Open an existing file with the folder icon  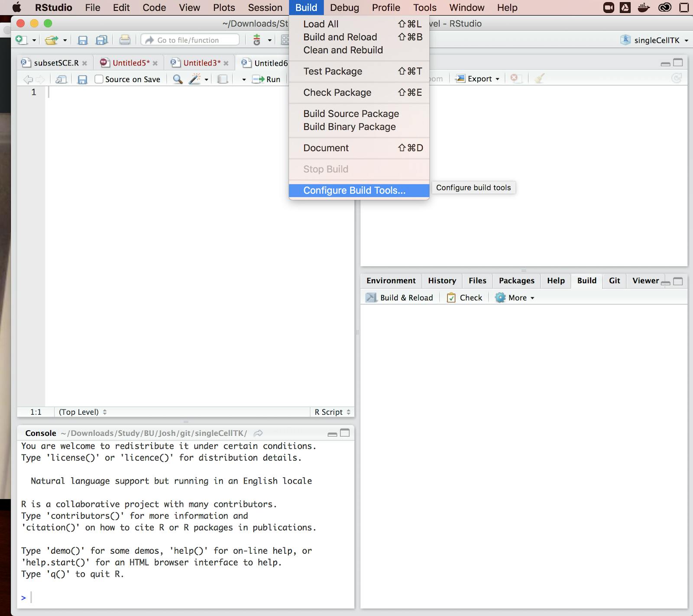click(x=52, y=40)
